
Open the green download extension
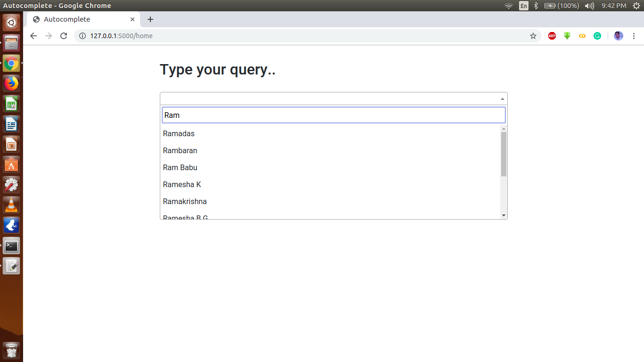pos(567,36)
